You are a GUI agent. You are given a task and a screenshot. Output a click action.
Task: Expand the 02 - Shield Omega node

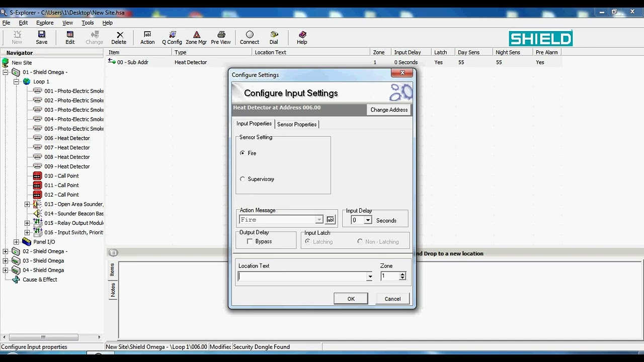click(6, 251)
